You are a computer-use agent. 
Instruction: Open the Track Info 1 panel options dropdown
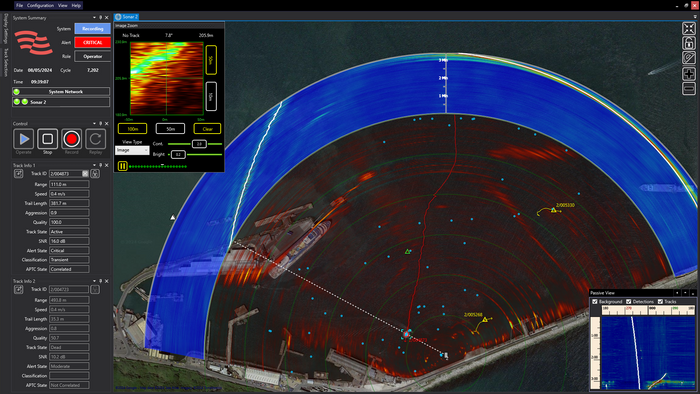[x=94, y=165]
